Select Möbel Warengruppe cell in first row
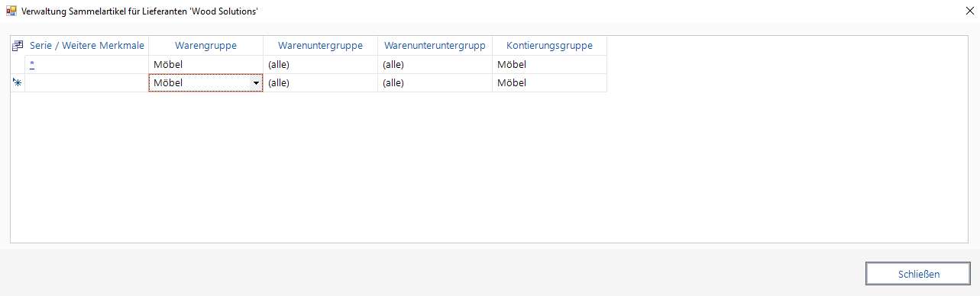This screenshot has width=980, height=296. (206, 65)
